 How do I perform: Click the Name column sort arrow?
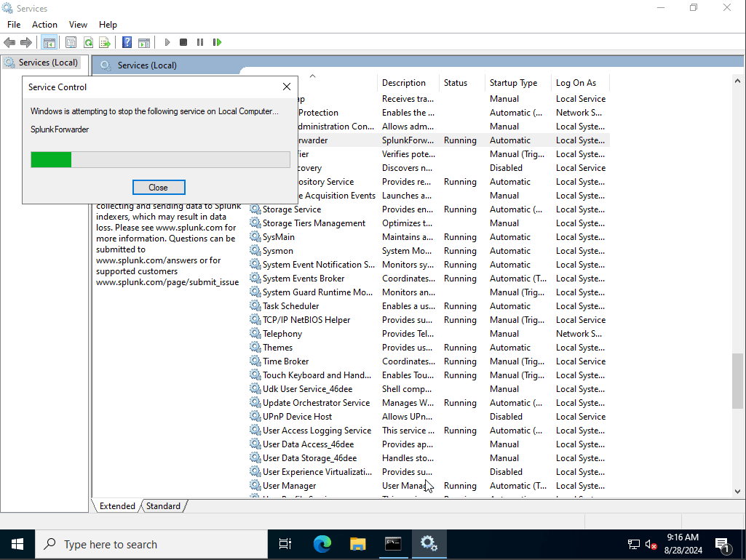point(312,76)
